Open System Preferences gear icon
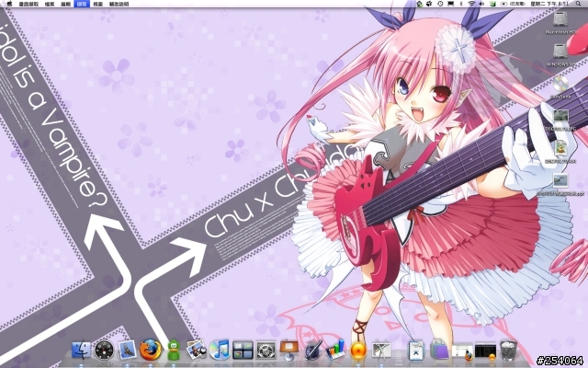This screenshot has height=368, width=588. pyautogui.click(x=266, y=351)
